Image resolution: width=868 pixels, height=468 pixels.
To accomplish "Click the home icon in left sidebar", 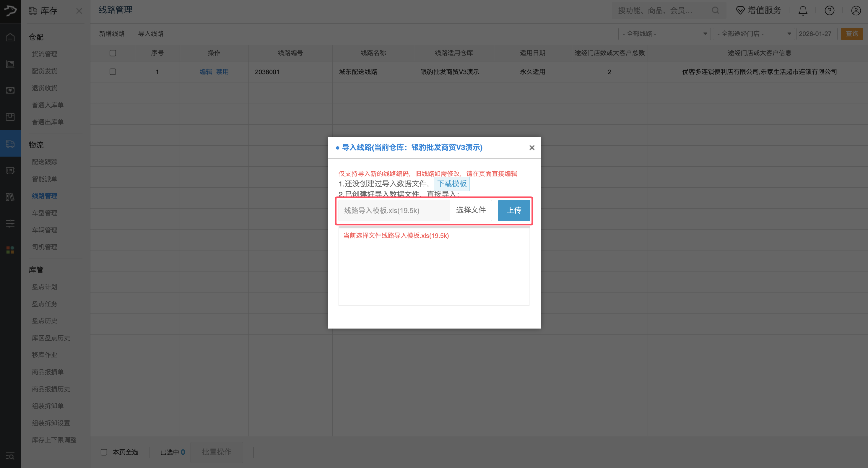I will (10, 38).
